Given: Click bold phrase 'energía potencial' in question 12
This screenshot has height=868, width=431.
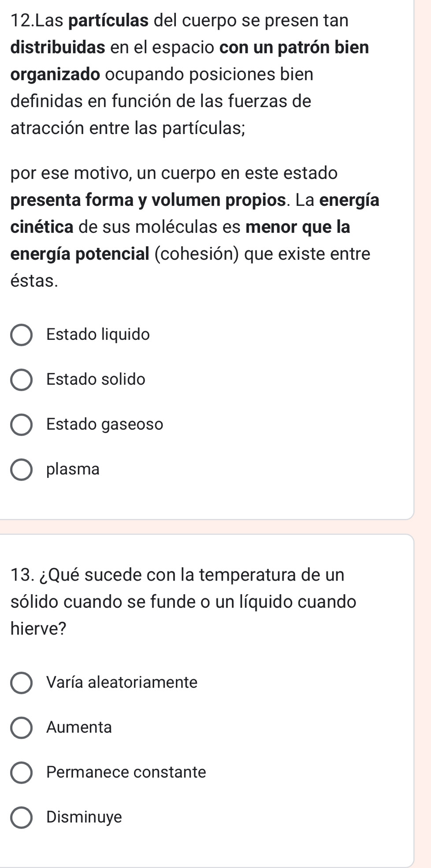Looking at the screenshot, I should 80,254.
